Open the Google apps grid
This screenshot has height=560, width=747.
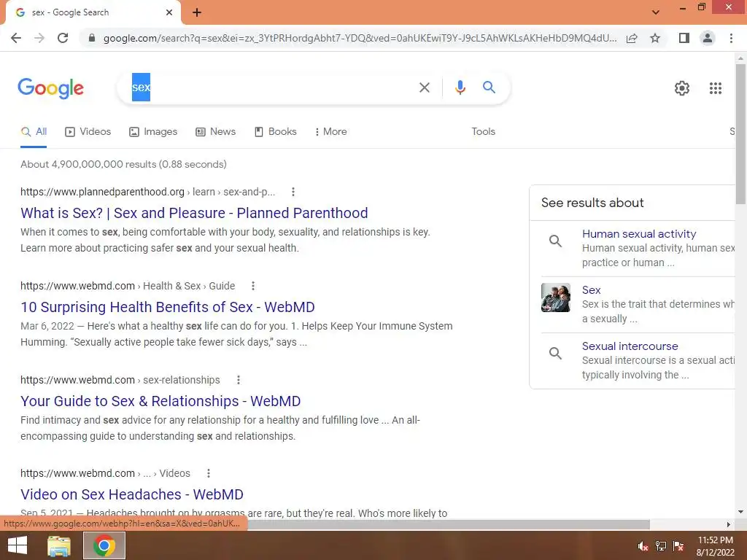coord(715,88)
